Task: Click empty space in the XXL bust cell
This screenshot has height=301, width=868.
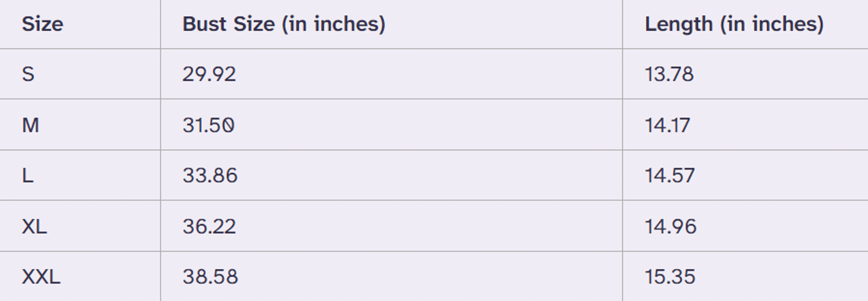Action: pos(428,277)
